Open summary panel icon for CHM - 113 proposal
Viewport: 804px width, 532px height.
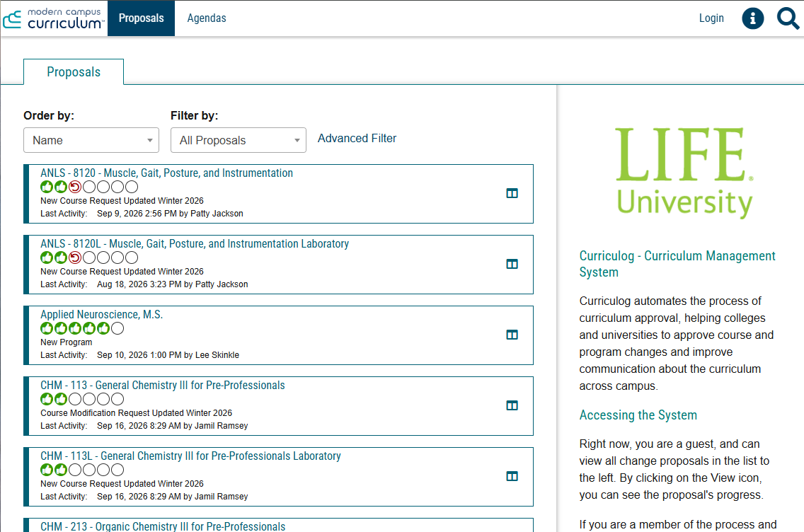pos(512,405)
